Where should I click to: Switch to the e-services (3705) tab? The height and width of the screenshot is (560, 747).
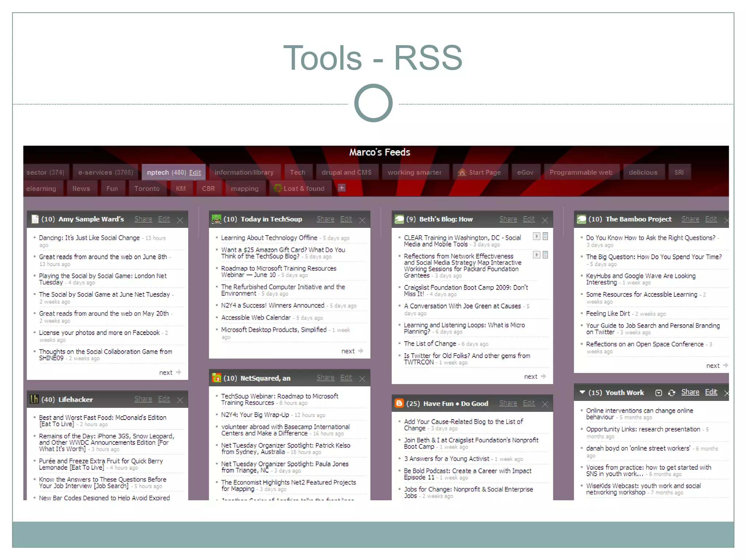(106, 172)
